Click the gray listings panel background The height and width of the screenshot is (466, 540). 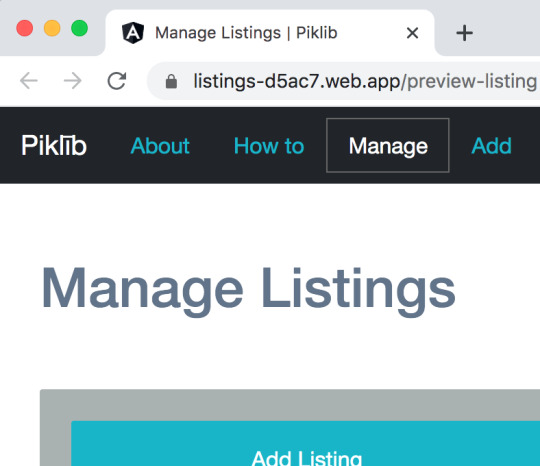pyautogui.click(x=290, y=405)
